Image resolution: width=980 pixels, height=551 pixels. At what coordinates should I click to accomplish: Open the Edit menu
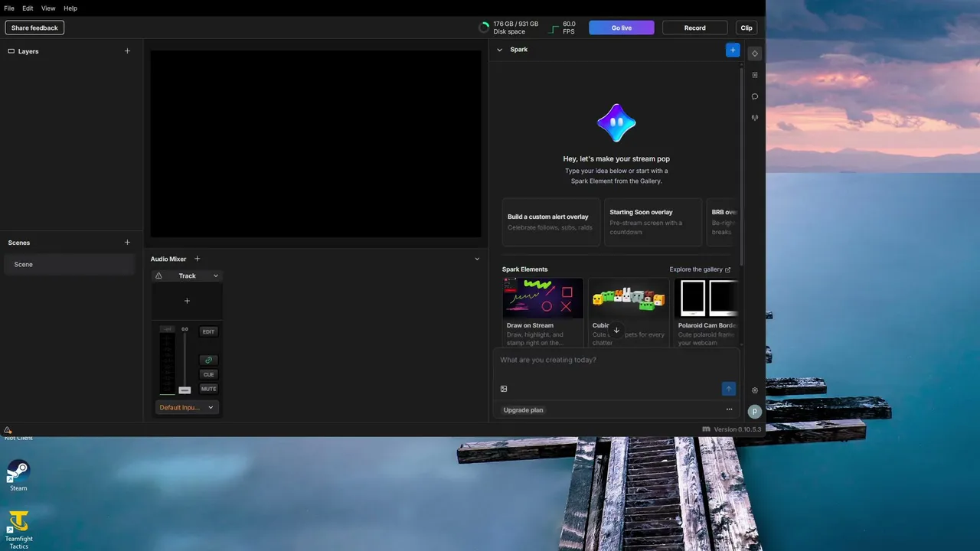(x=28, y=8)
